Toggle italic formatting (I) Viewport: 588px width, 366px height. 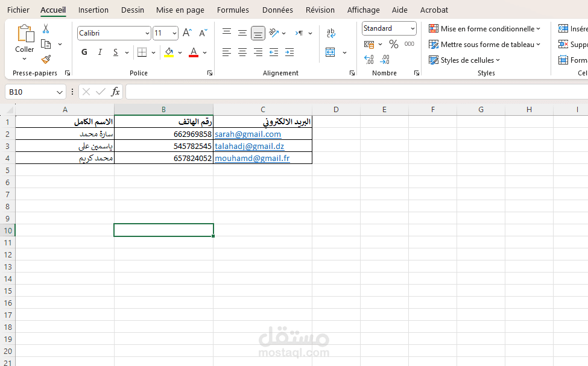[x=100, y=52]
